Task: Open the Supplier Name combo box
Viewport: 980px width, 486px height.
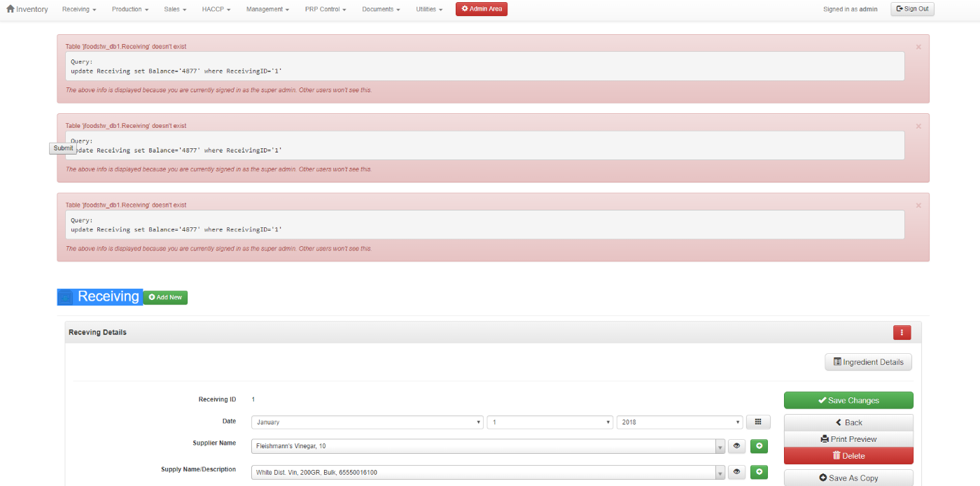Action: coord(488,446)
